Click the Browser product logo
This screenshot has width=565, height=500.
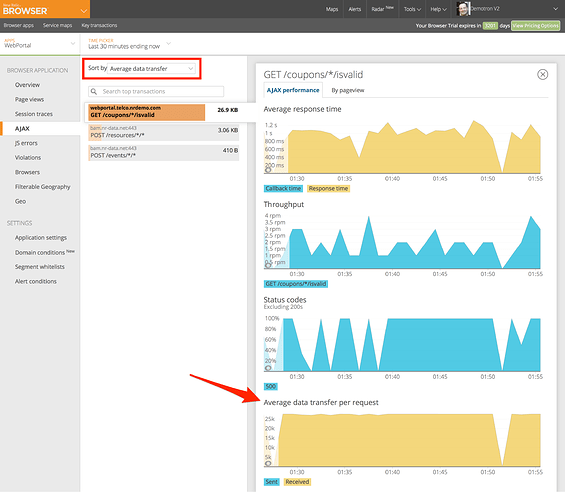(x=25, y=9)
